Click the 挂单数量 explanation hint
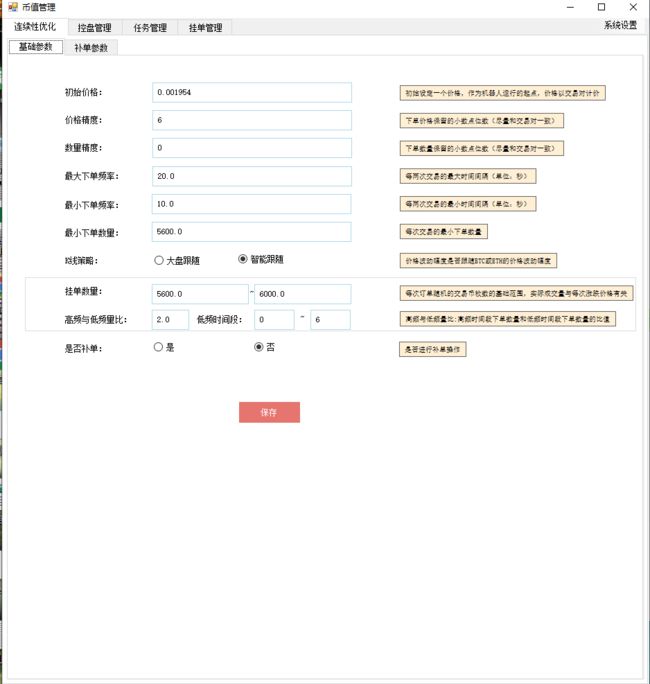The width and height of the screenshot is (650, 684). pos(517,294)
